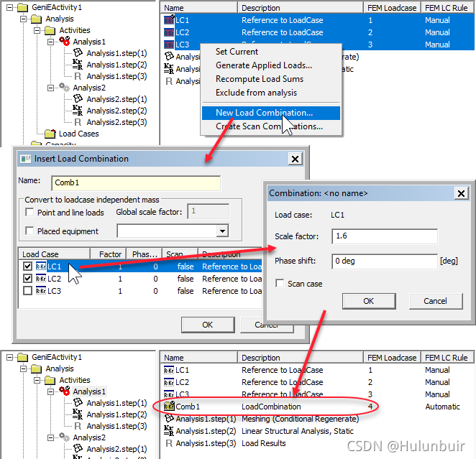Select Analysis2.step(1) in bottom tree
Image resolution: width=476 pixels, height=459 pixels.
(116, 449)
